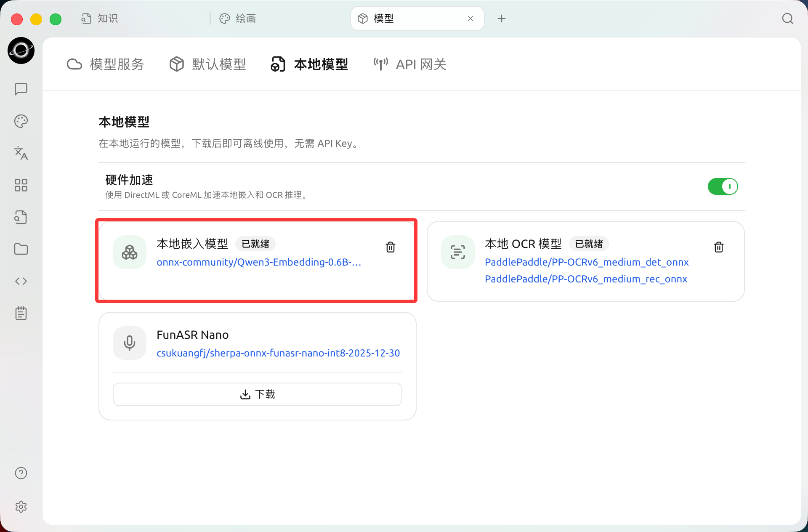This screenshot has width=808, height=532.
Task: Open PP-OCRv6_medium_det_onnx link
Action: [x=587, y=262]
